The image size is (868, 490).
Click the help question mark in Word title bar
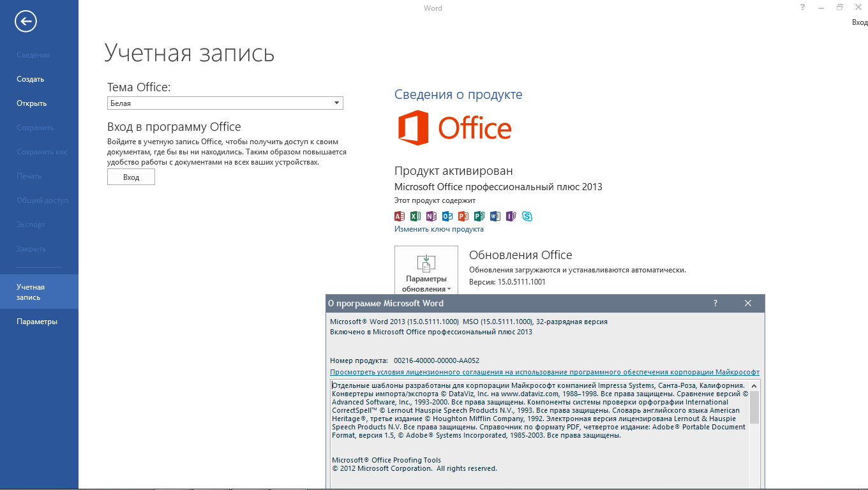[x=802, y=8]
